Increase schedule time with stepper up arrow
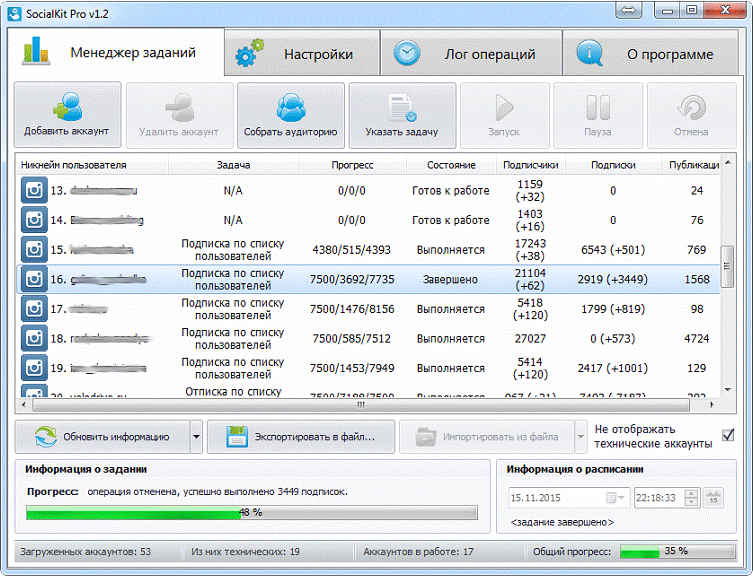The image size is (753, 576). (x=692, y=493)
